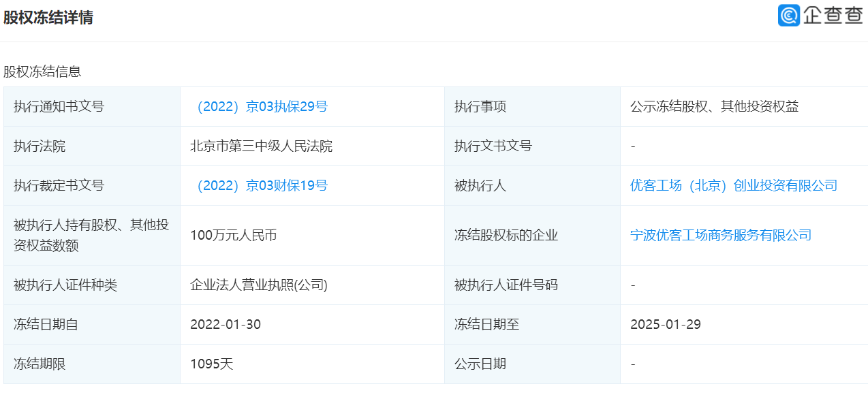Click the 股权冻结详情 page title
The width and height of the screenshot is (868, 397).
coord(48,18)
